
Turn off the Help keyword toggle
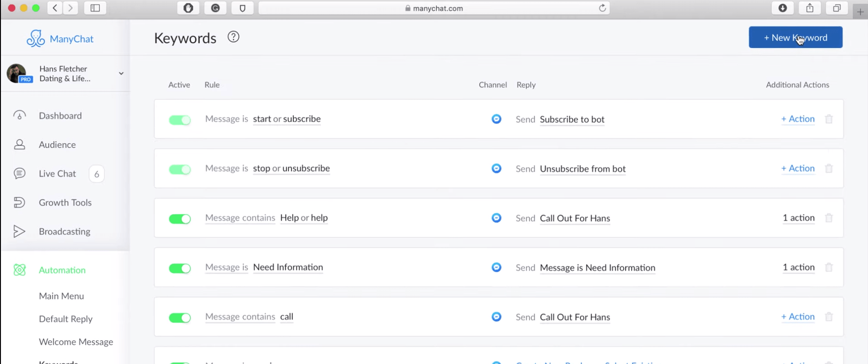(x=180, y=219)
